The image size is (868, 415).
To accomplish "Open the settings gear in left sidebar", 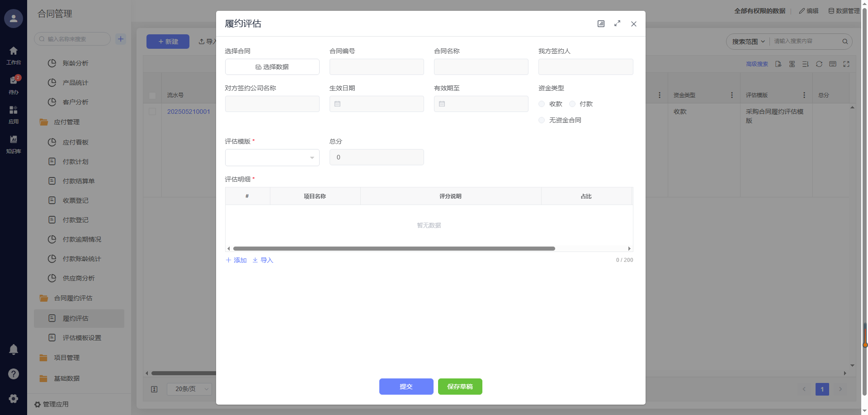I will click(14, 398).
